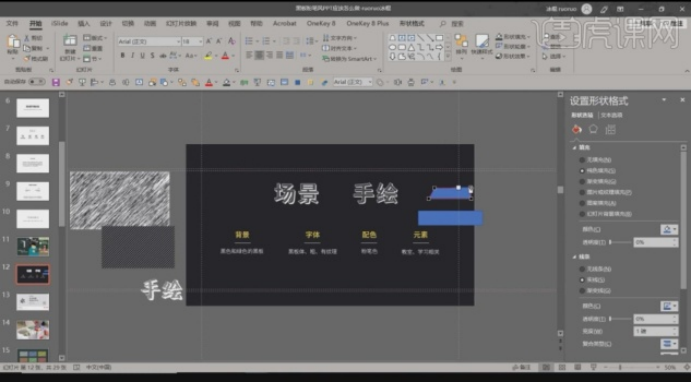Pick the triangle shape in shapes gallery
Viewport: 692px width, 383px height.
click(x=411, y=47)
